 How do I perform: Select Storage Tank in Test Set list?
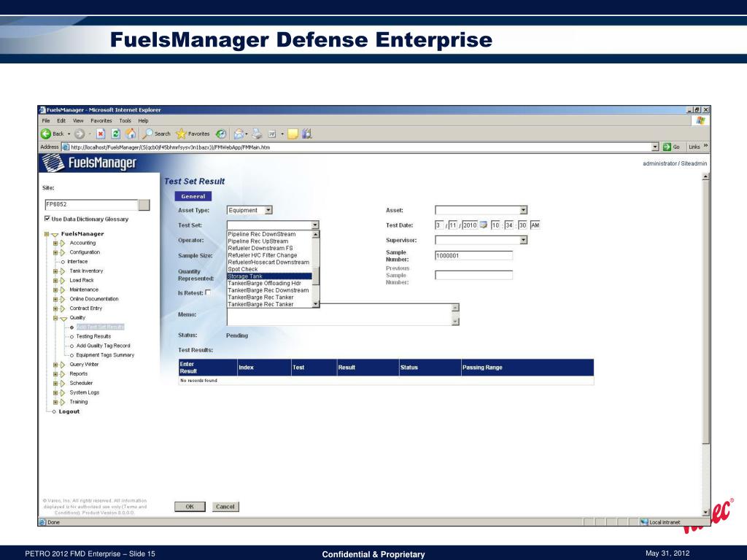[270, 276]
